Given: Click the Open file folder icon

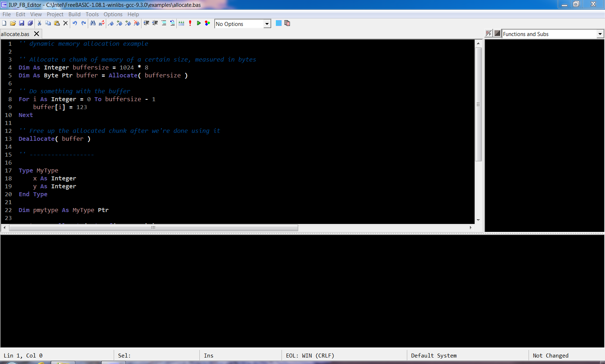Looking at the screenshot, I should pyautogui.click(x=13, y=23).
